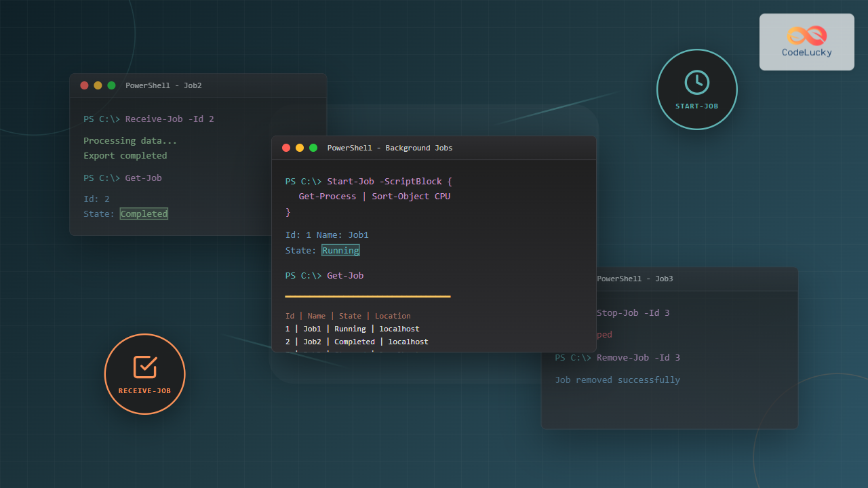Click the Job removed successfully message
The width and height of the screenshot is (868, 488).
click(x=617, y=380)
